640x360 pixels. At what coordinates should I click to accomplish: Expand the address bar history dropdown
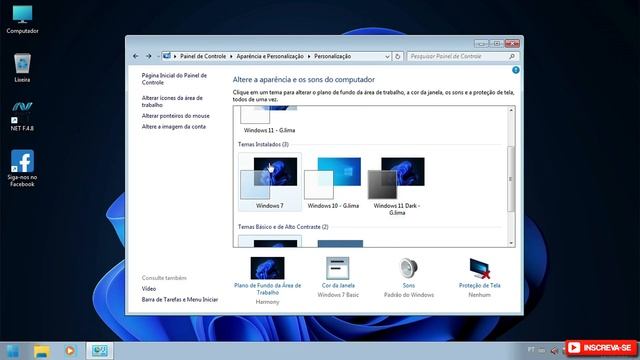click(x=387, y=57)
